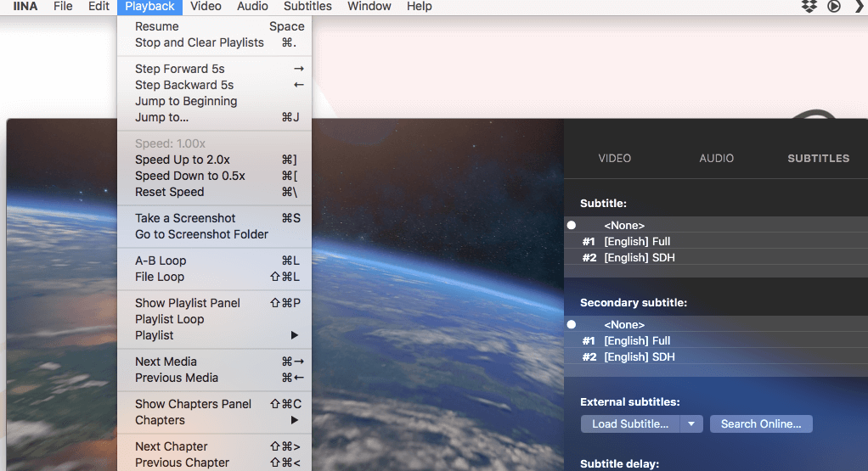Click the Load Subtitle... button
The image size is (868, 471).
630,424
